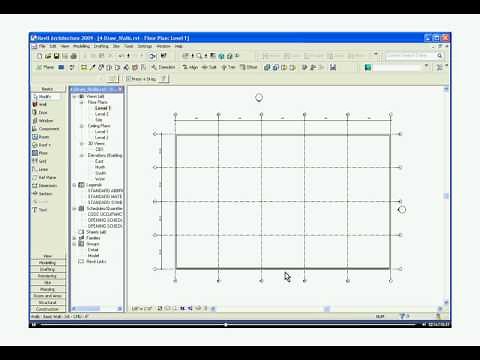
Task: Select Sheets (all) in project browser
Action: (96, 232)
